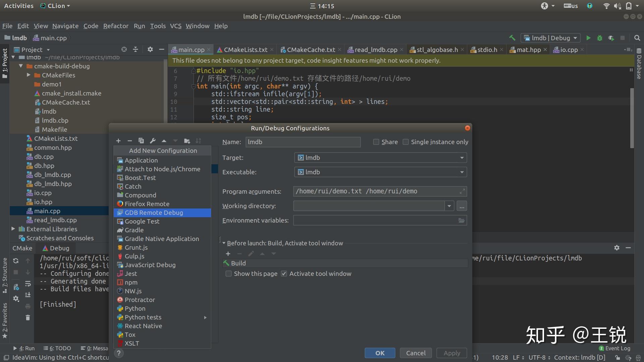The width and height of the screenshot is (644, 362).
Task: Collapse cmake-build-debug folder
Action: point(21,66)
